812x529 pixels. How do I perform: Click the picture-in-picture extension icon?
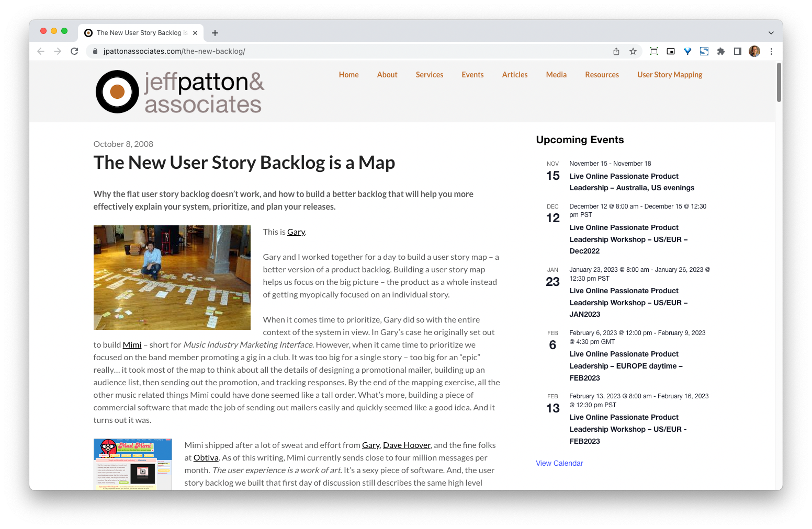(670, 51)
